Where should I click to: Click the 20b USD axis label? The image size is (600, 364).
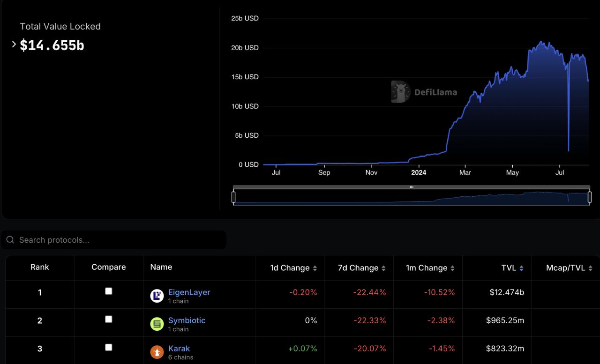(x=245, y=48)
